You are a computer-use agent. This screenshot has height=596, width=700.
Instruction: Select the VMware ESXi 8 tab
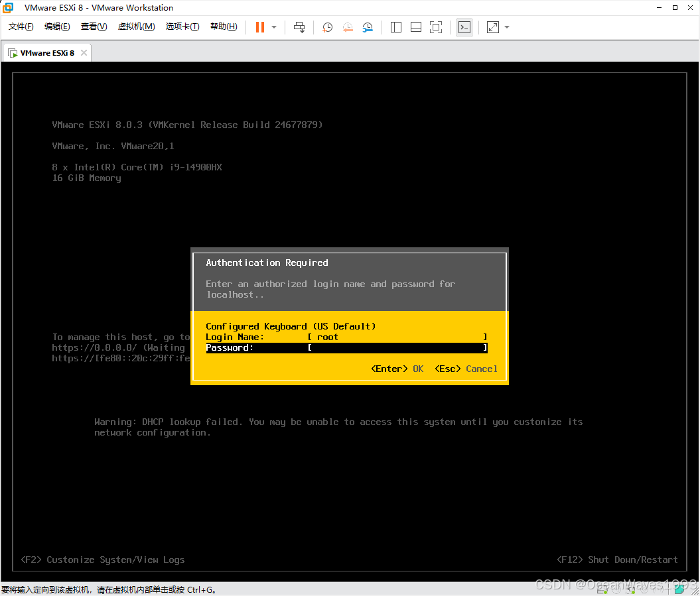tap(46, 52)
